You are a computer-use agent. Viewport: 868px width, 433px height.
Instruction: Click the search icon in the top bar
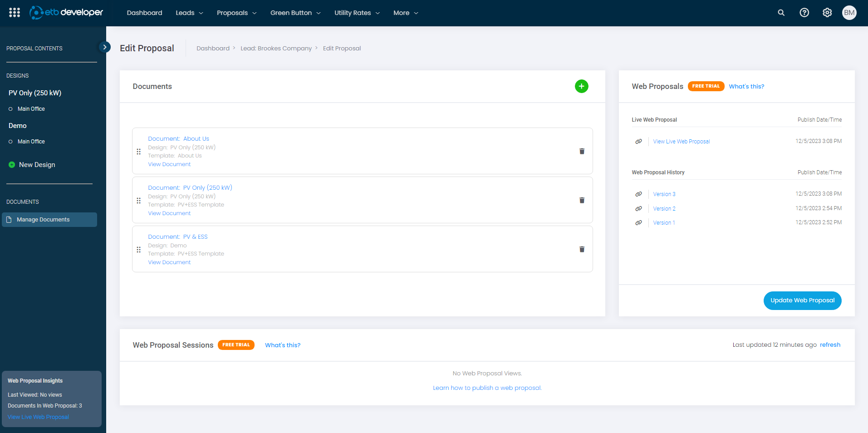tap(781, 13)
